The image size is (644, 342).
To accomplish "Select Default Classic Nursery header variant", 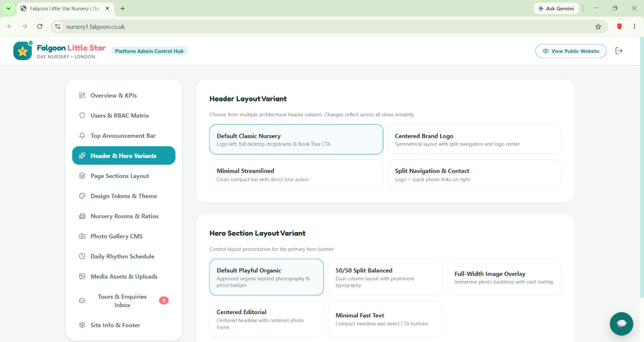I will pyautogui.click(x=296, y=139).
